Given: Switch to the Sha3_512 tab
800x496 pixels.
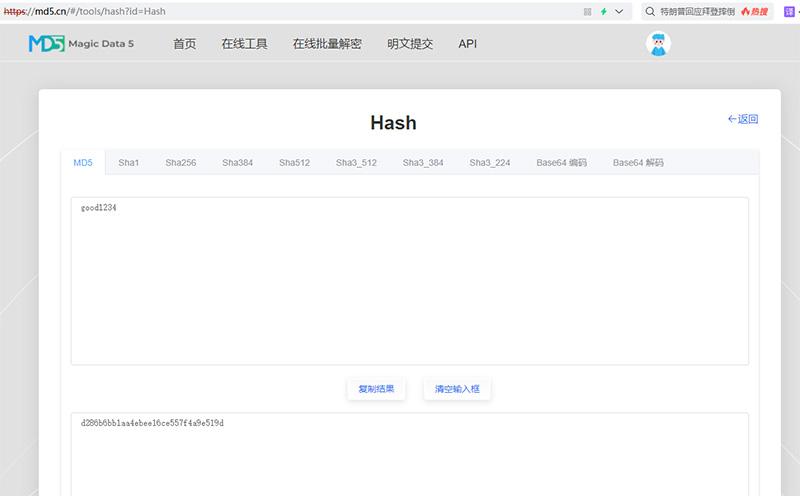Looking at the screenshot, I should [356, 163].
